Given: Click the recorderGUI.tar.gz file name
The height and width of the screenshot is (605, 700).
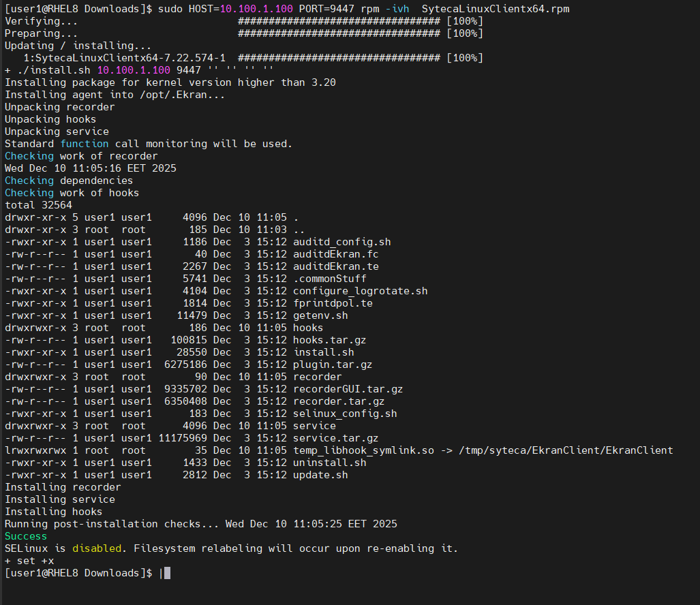Looking at the screenshot, I should pos(348,389).
